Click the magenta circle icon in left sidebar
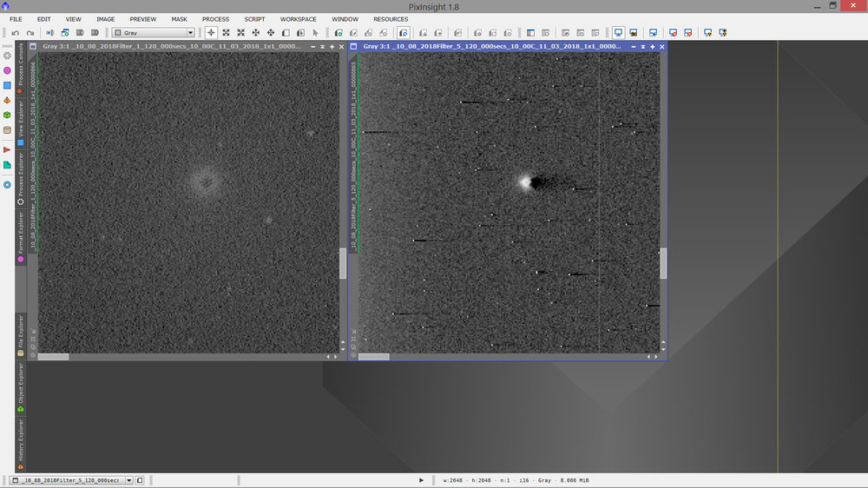868x488 pixels. 7,70
